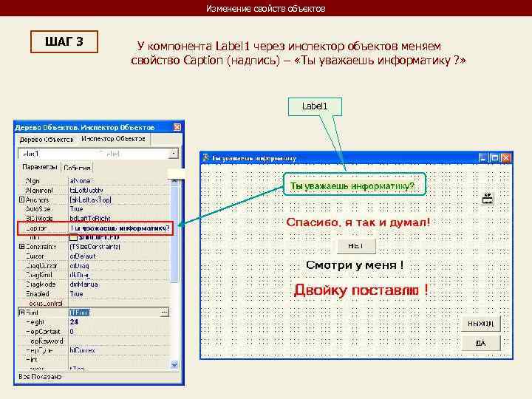Image resolution: width=532 pixels, height=399 pixels.
Task: Click the XPManifest component icon on form
Action: (488, 199)
